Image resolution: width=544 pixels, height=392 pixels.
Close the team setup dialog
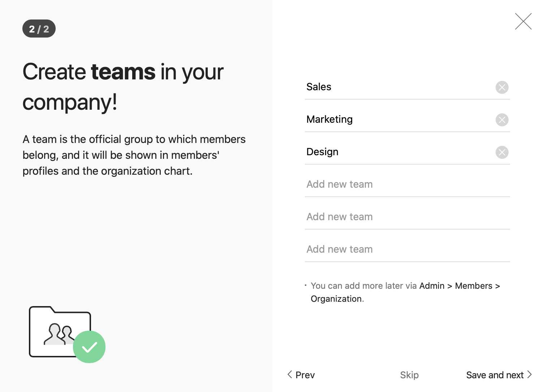(523, 21)
